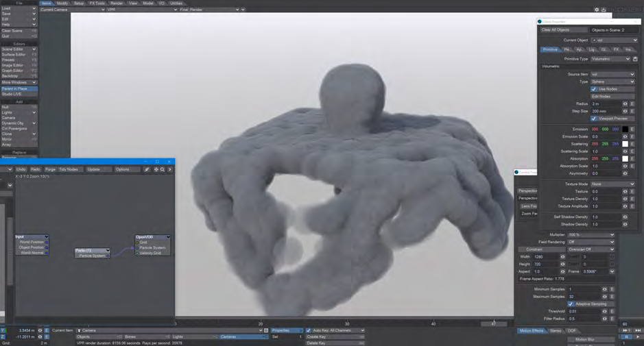Open the Texture Mode dropdown

pos(612,184)
